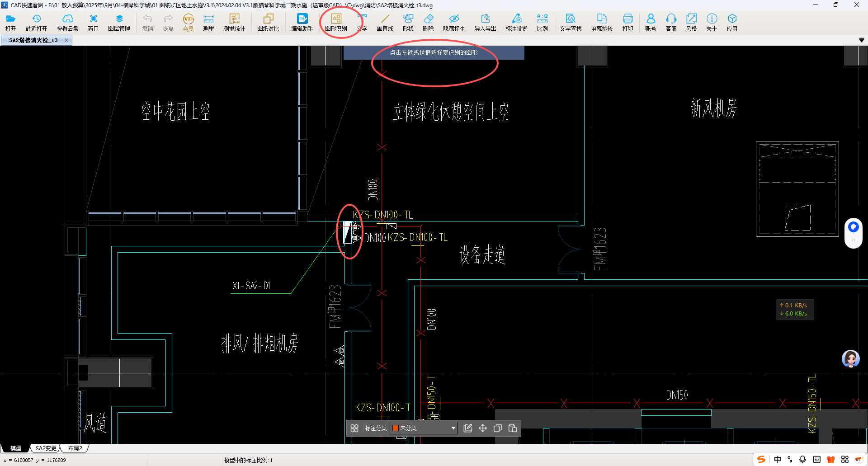Open 导入导出 import export
This screenshot has width=868, height=466.
coord(485,22)
